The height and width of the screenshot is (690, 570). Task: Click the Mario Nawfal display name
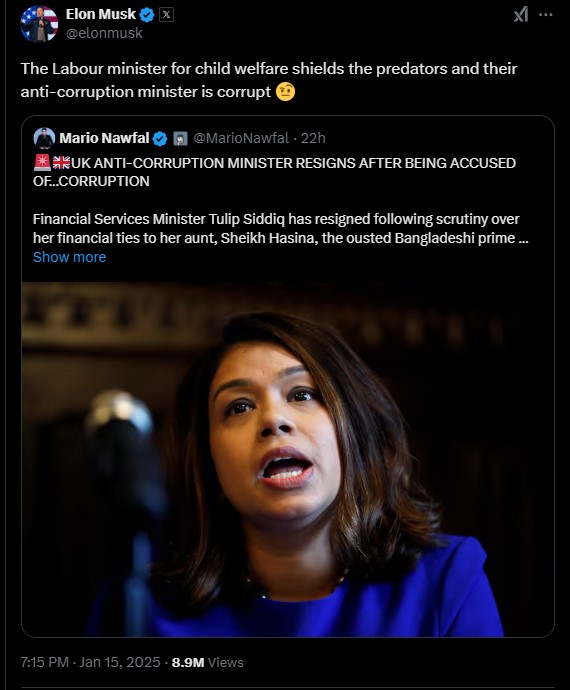tap(104, 138)
